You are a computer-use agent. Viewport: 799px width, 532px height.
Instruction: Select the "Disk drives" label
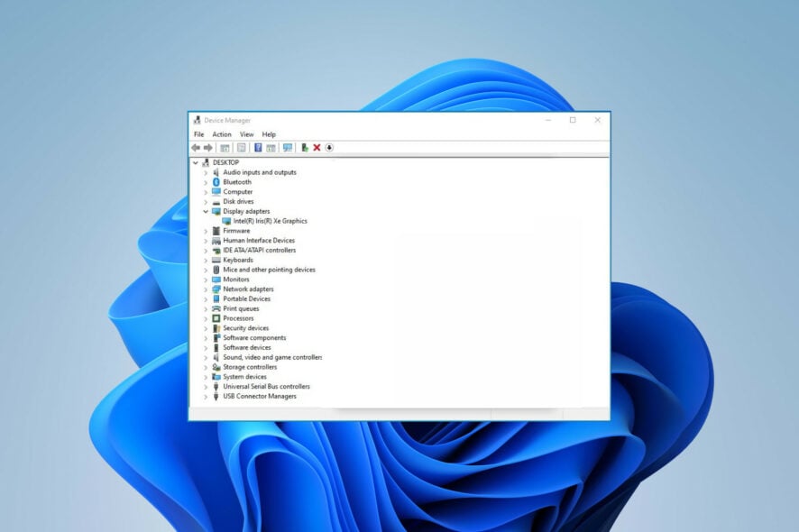point(238,202)
